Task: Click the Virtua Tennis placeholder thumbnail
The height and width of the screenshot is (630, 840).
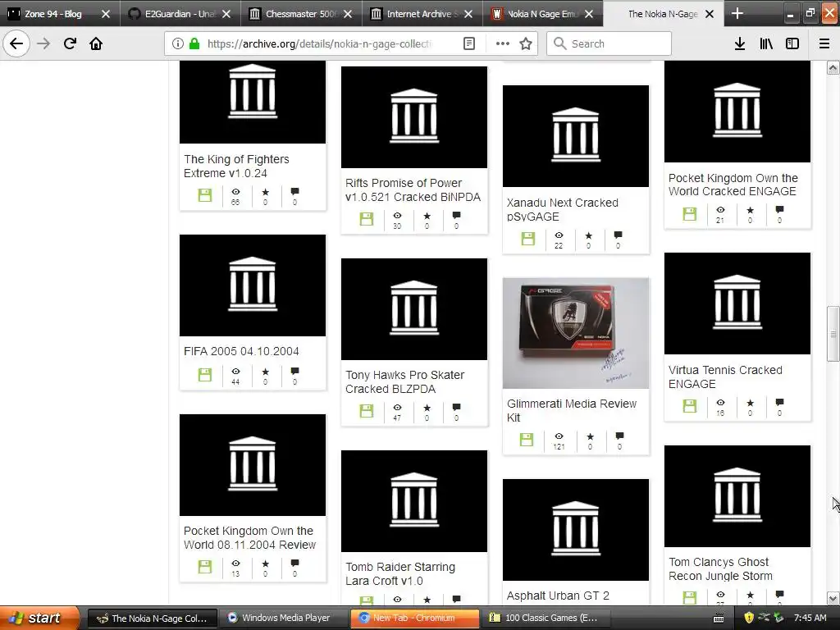Action: point(737,304)
